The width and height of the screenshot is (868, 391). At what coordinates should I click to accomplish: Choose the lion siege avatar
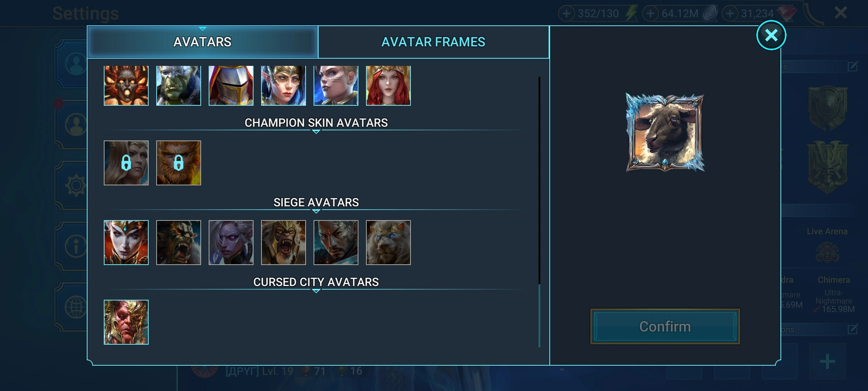(388, 243)
